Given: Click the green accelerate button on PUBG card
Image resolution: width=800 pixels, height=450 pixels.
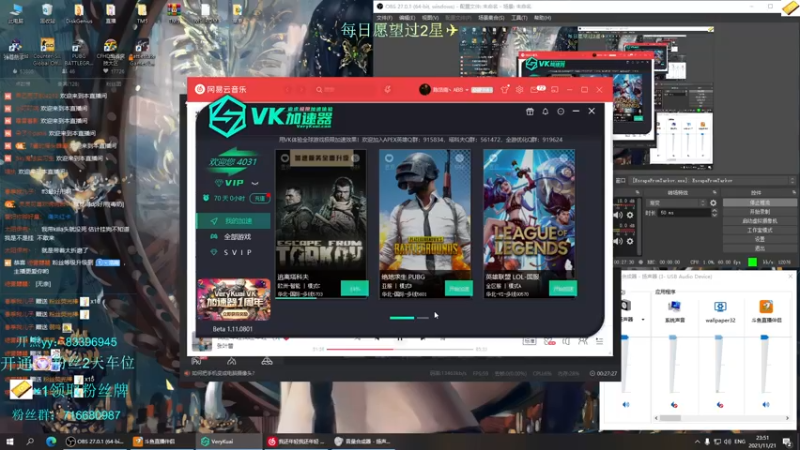Looking at the screenshot, I should pyautogui.click(x=458, y=289).
